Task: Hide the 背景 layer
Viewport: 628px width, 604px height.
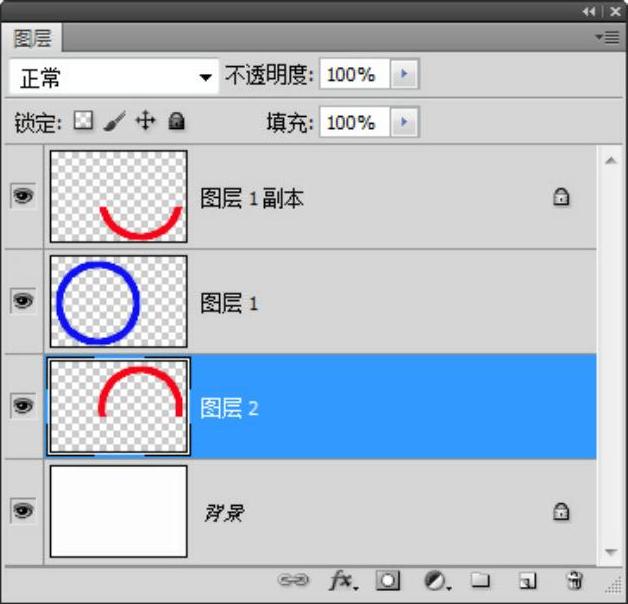Action: [x=22, y=511]
